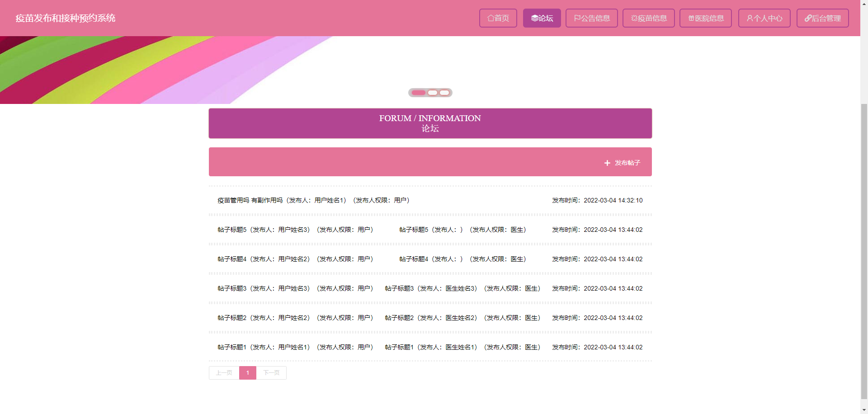This screenshot has width=868, height=414.
Task: Click the 发布时间 of the 帖子标题4 row
Action: click(597, 259)
